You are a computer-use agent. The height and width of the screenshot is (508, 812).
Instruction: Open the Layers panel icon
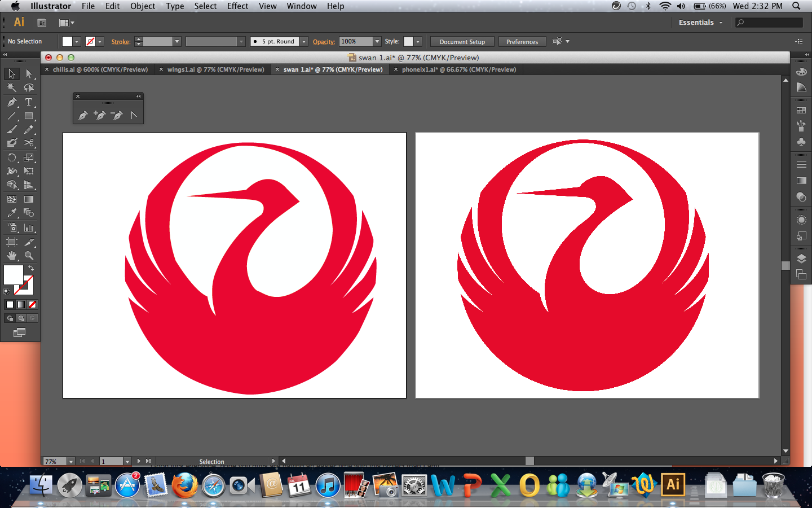(x=801, y=259)
